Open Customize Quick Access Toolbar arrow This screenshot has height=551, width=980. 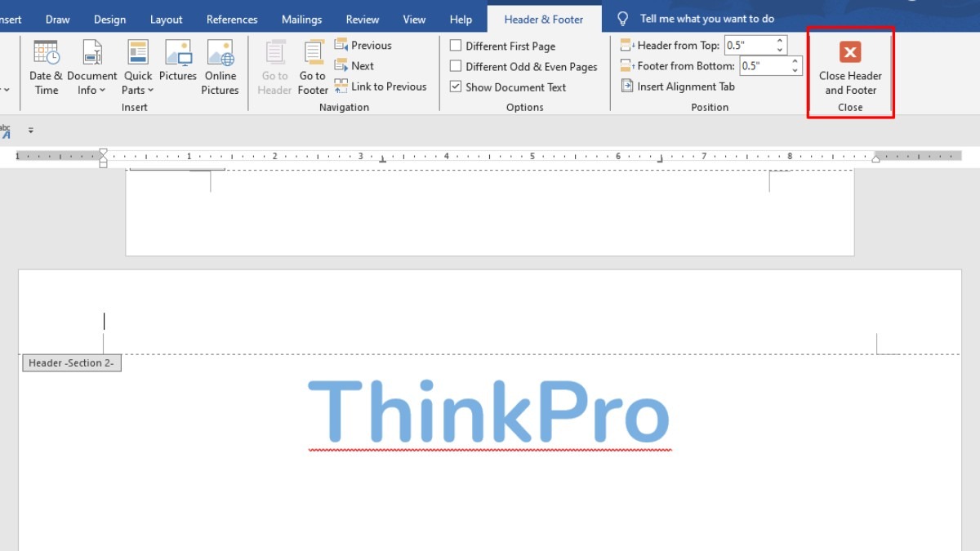(31, 130)
